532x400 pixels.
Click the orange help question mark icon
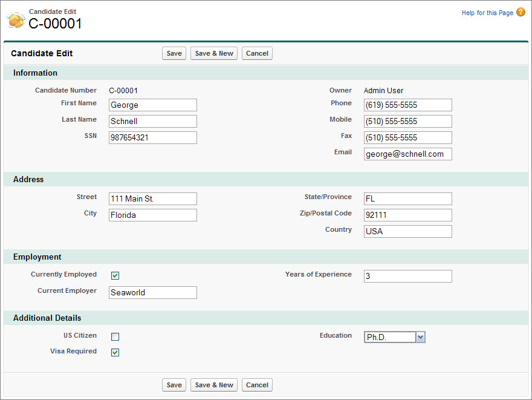coord(521,12)
